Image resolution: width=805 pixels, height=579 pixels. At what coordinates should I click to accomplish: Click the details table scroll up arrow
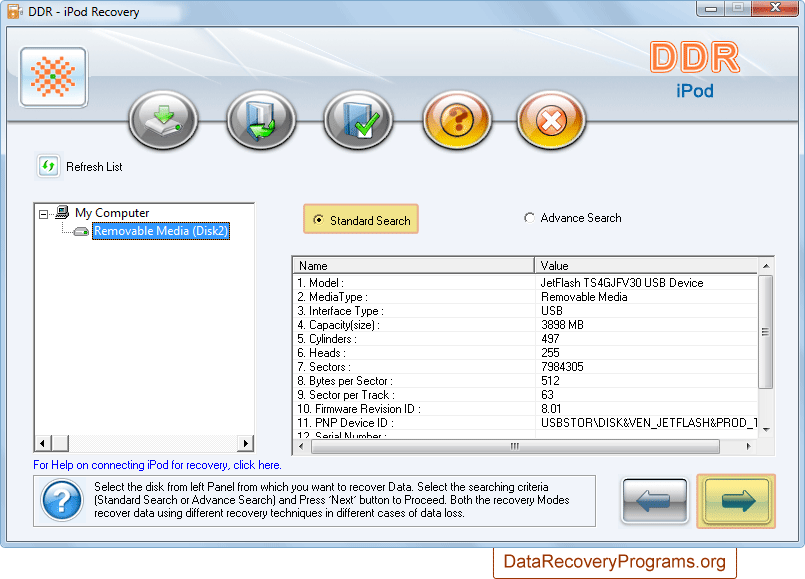click(x=765, y=266)
